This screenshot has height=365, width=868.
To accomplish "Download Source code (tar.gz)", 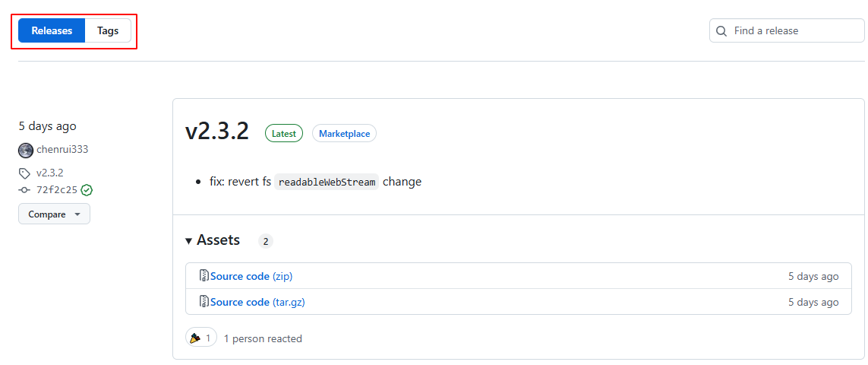I will 257,303.
